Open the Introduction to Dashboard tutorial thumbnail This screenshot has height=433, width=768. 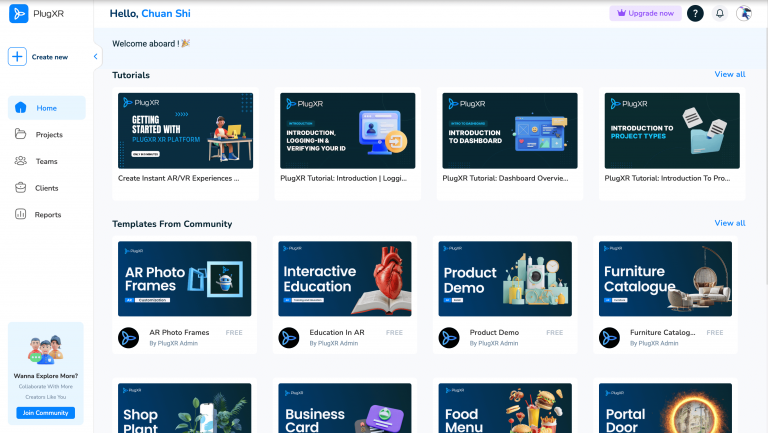[x=510, y=130]
